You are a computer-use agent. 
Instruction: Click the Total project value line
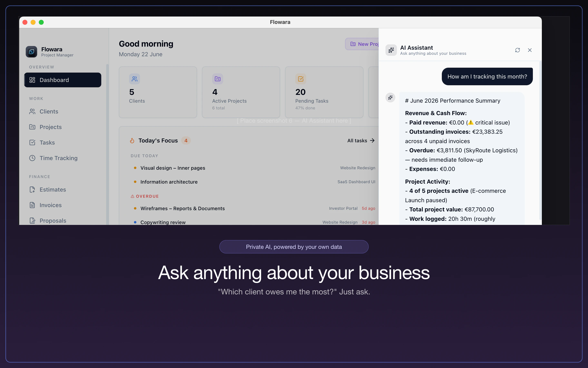click(450, 210)
